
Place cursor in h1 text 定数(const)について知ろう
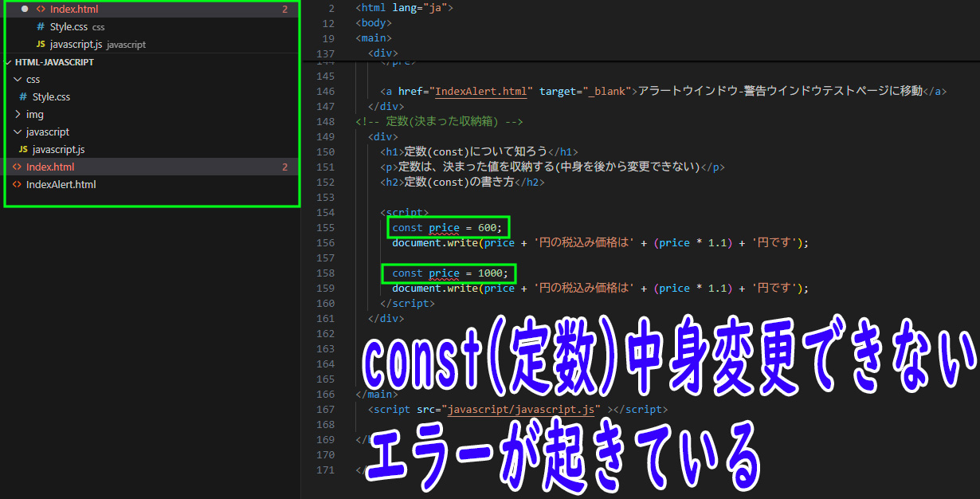pos(475,152)
